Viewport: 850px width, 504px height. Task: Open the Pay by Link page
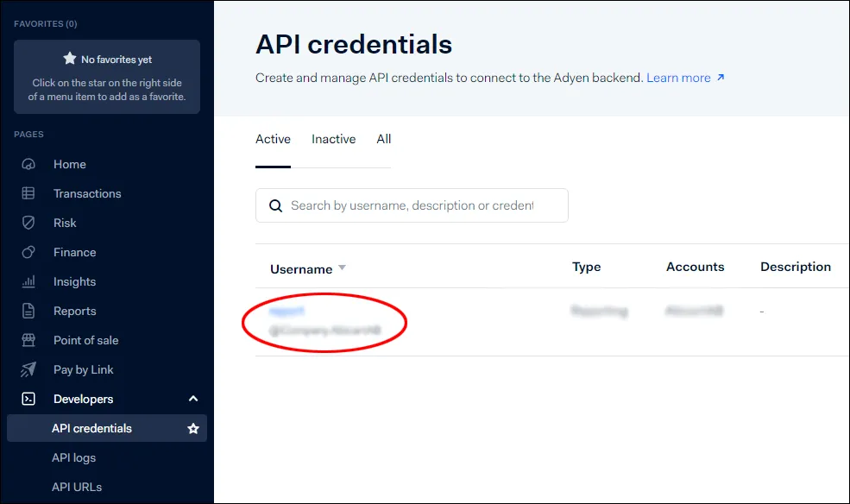point(84,369)
